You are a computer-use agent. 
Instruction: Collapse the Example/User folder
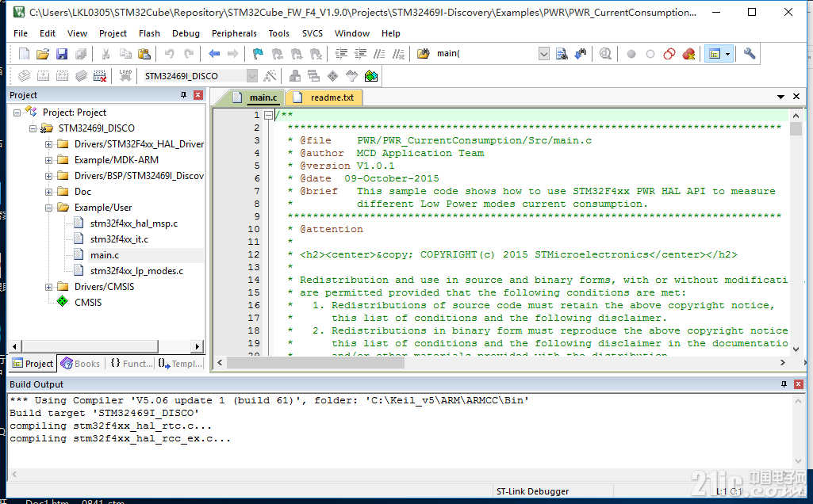pyautogui.click(x=48, y=208)
